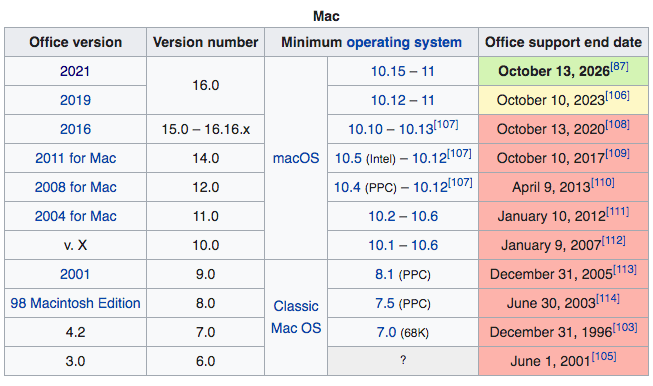Viewport: 653px width, 386px height.
Task: Follow citation [87] beside October 13, 2026
Action: pyautogui.click(x=619, y=67)
